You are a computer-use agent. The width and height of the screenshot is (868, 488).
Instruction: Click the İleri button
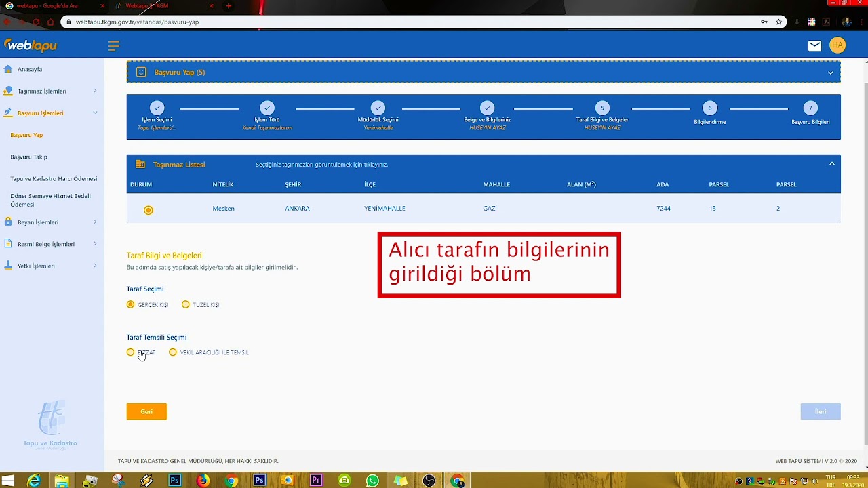[x=821, y=411]
